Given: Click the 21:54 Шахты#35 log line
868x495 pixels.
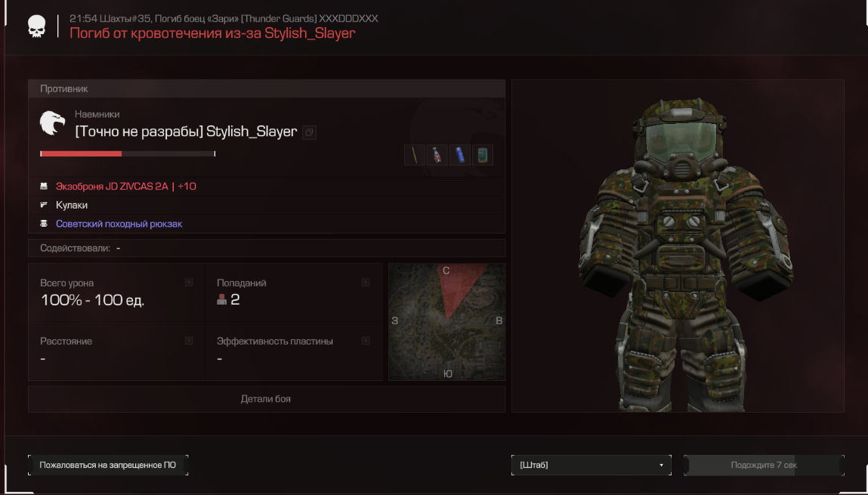Looking at the screenshot, I should pyautogui.click(x=224, y=18).
